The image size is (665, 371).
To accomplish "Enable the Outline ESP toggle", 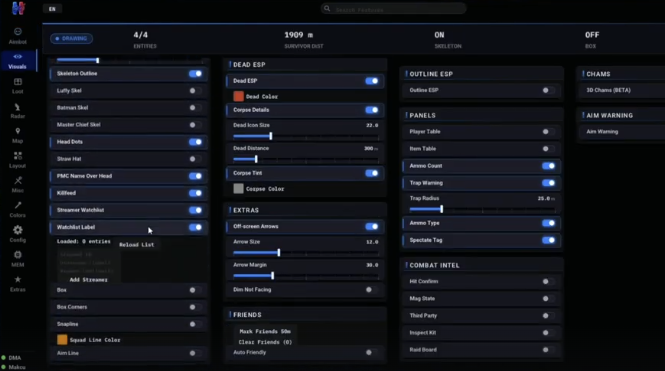I will pyautogui.click(x=548, y=90).
